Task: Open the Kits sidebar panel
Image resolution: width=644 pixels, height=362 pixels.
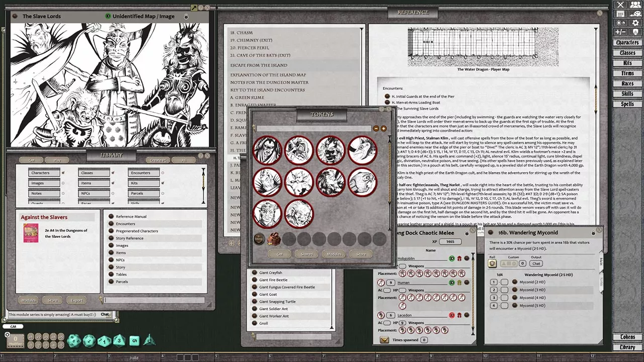Action: pyautogui.click(x=627, y=63)
